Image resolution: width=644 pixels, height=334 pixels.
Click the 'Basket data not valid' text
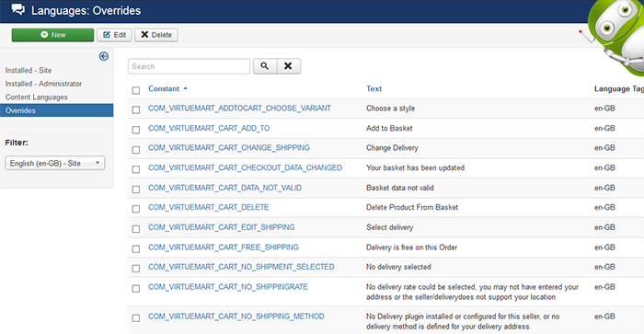(x=400, y=188)
